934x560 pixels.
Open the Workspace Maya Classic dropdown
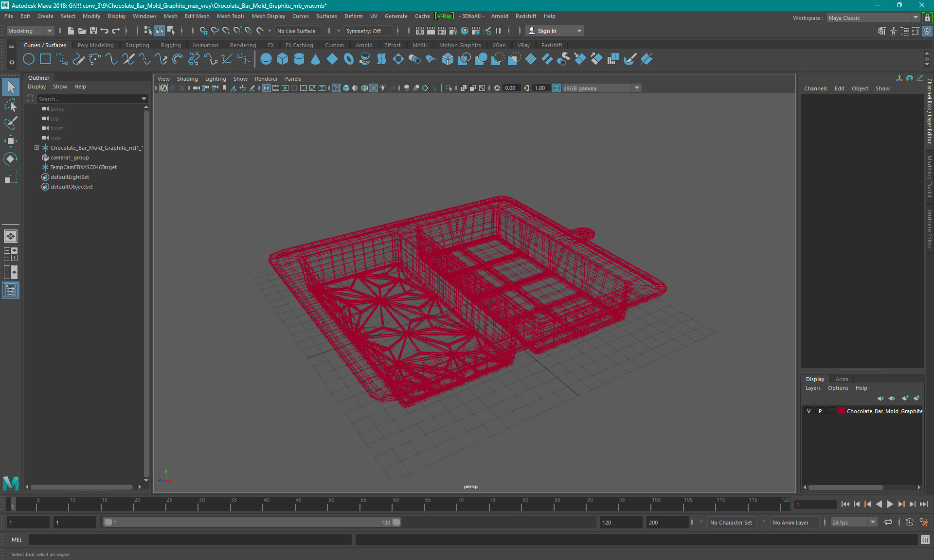pyautogui.click(x=873, y=18)
